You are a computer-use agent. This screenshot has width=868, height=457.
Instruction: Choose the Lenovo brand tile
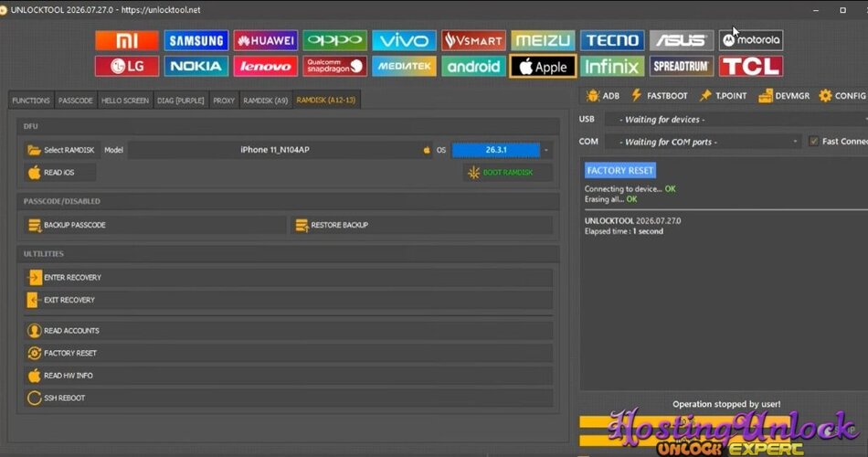[265, 66]
